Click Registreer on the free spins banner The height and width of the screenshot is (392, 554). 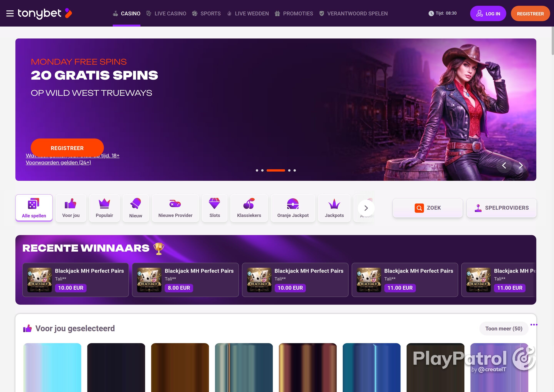click(x=67, y=148)
